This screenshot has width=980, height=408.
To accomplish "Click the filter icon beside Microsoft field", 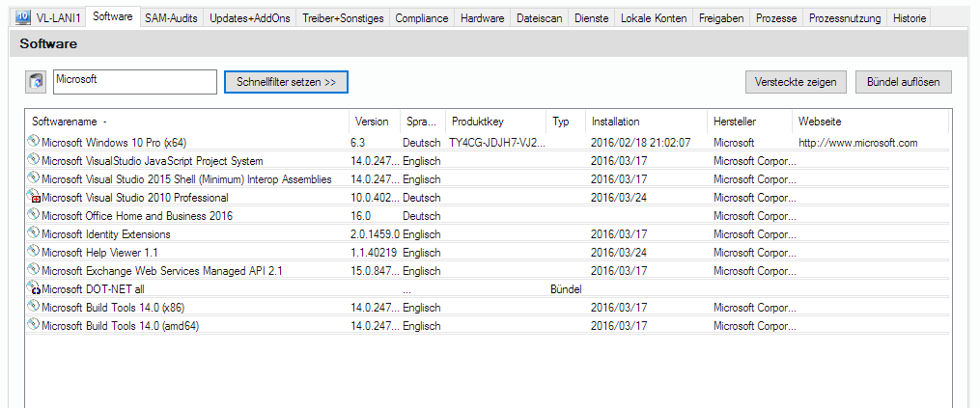I will tap(37, 82).
